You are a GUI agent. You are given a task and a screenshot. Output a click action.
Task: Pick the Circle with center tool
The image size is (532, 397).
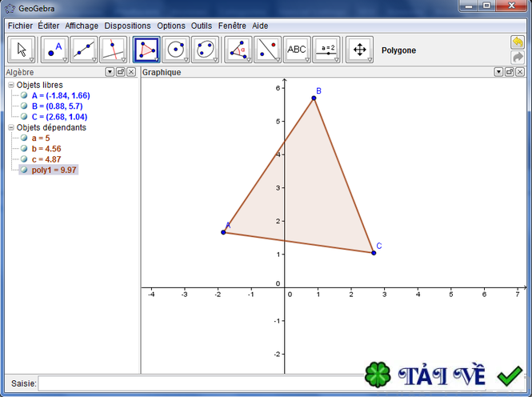pyautogui.click(x=176, y=50)
